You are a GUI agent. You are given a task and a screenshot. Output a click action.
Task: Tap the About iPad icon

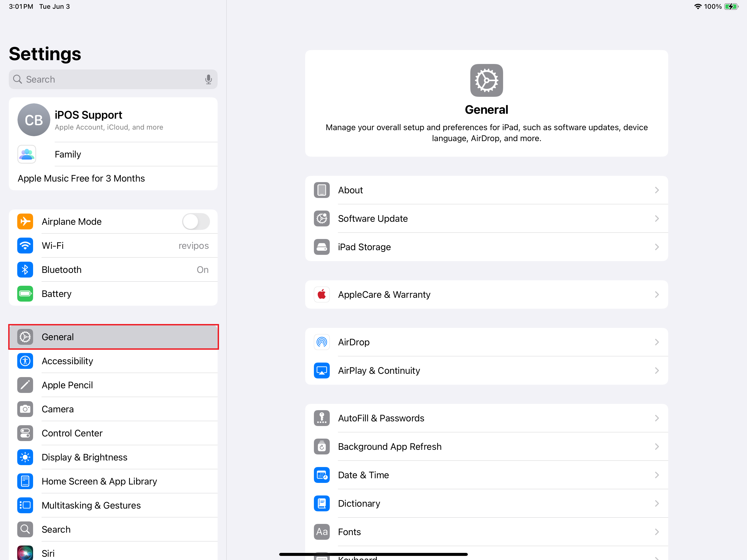tap(322, 190)
